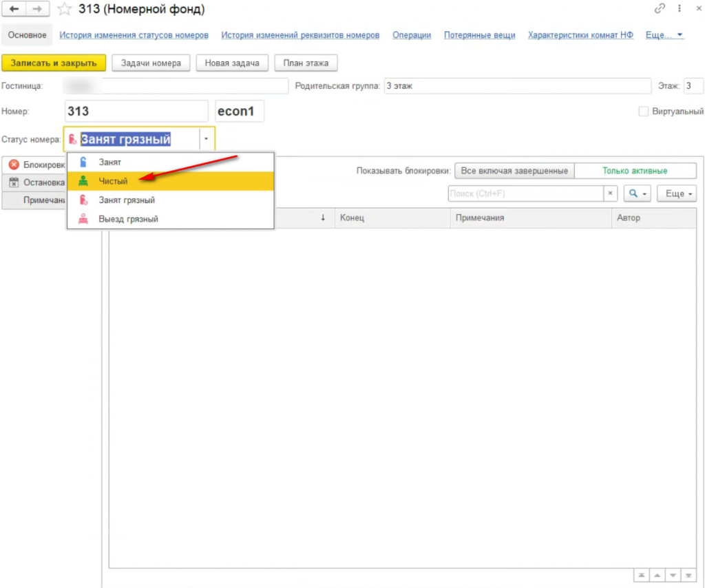Screen dimensions: 705x588
Task: Clear the search field with the x
Action: tap(610, 193)
